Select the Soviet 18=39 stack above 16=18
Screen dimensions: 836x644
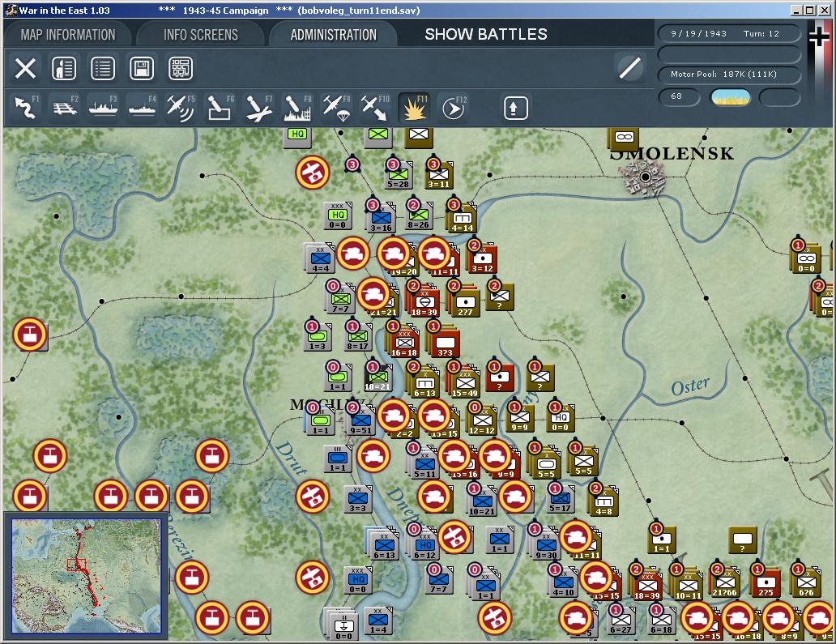pos(424,301)
